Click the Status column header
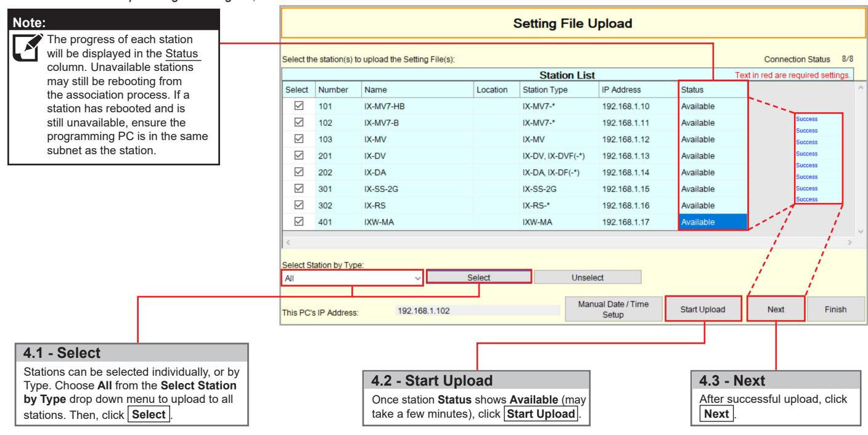The image size is (868, 435). coord(713,89)
